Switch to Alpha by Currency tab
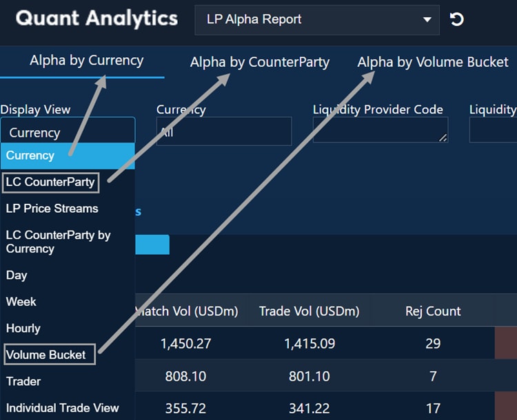Screen dimensions: 517x420 click(86, 61)
